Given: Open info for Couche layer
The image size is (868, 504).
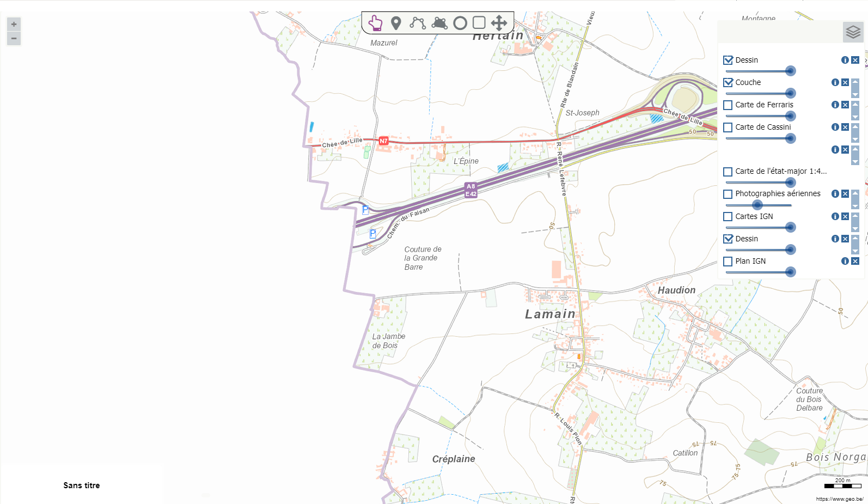Looking at the screenshot, I should [835, 82].
